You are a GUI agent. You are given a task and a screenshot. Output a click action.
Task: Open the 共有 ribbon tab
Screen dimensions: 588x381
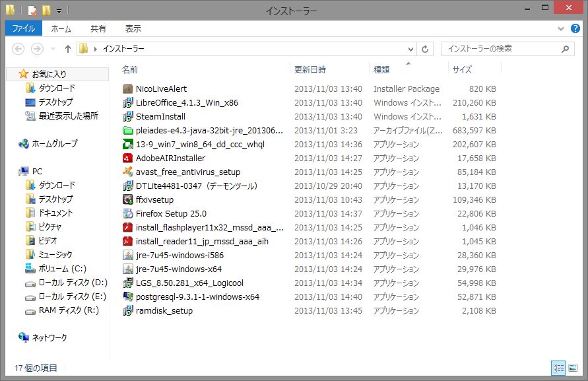pos(98,28)
